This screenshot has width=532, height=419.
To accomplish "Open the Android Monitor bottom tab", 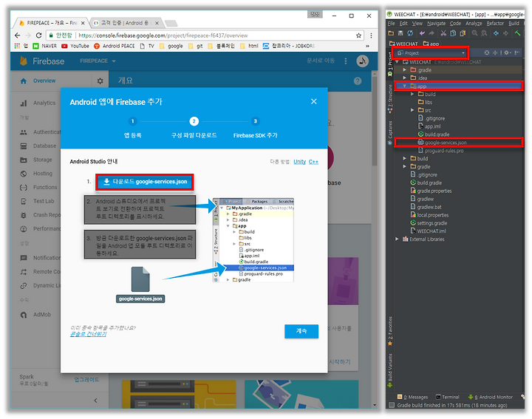I will 491,398.
